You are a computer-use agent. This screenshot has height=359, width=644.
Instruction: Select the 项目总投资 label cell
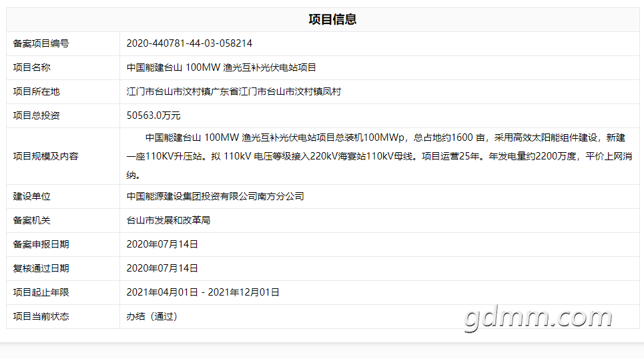(63, 115)
